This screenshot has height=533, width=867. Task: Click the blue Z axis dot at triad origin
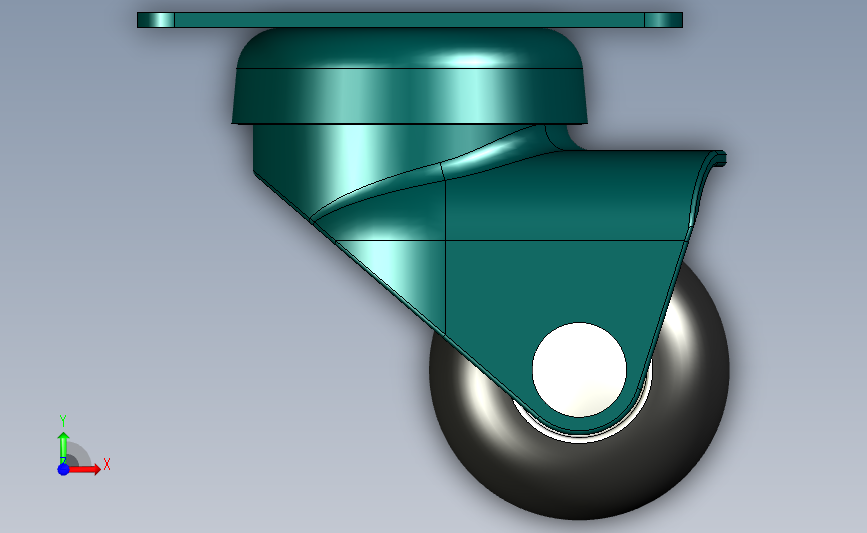point(63,469)
